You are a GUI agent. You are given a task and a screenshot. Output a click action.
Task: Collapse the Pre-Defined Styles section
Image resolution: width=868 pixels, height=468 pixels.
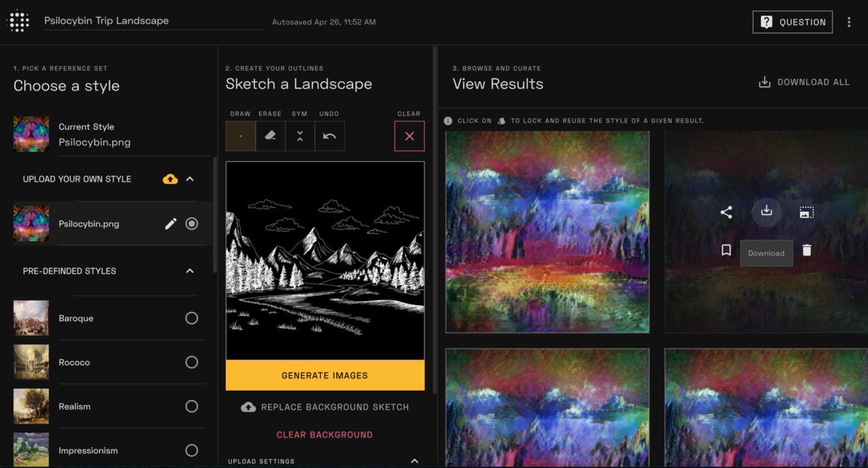pyautogui.click(x=190, y=271)
